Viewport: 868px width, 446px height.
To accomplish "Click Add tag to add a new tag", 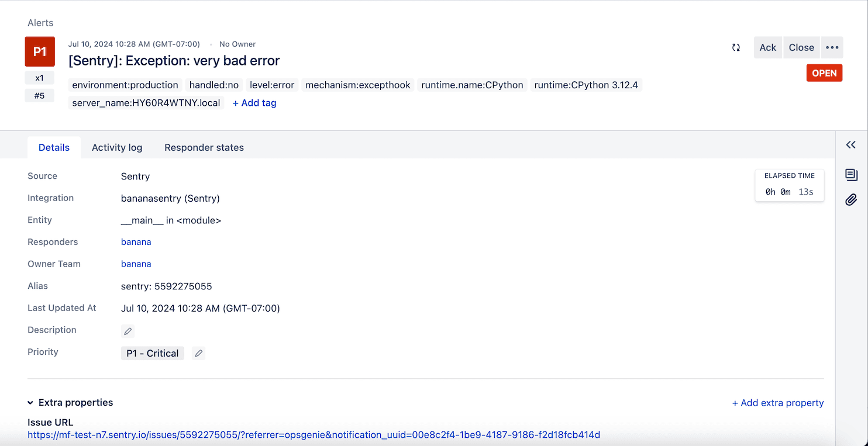I will point(254,103).
